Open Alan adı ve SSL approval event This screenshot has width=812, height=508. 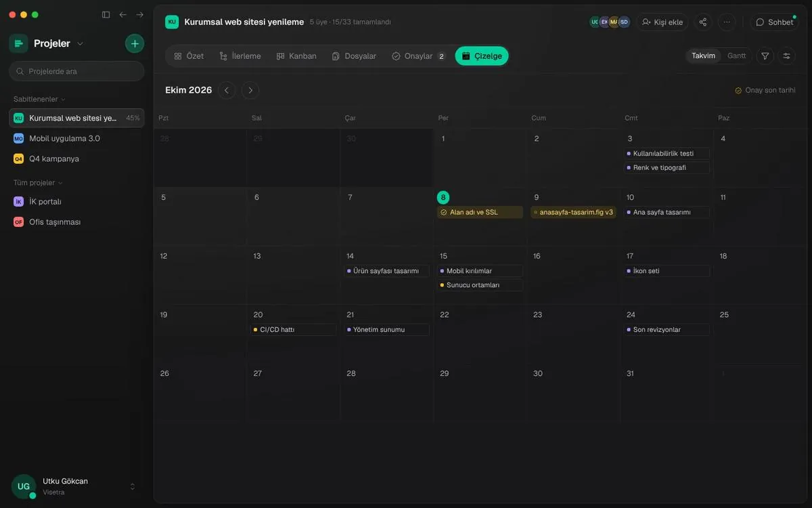tap(480, 212)
